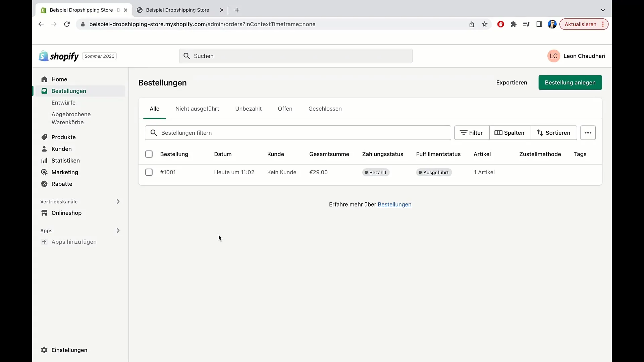Click 1 Artikel cell
Image resolution: width=644 pixels, height=362 pixels.
[x=484, y=172]
